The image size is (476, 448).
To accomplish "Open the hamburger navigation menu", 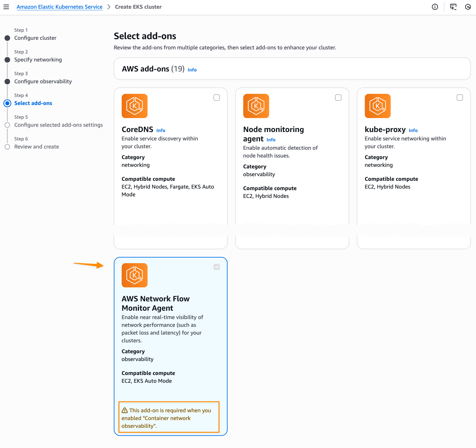I will [x=6, y=7].
